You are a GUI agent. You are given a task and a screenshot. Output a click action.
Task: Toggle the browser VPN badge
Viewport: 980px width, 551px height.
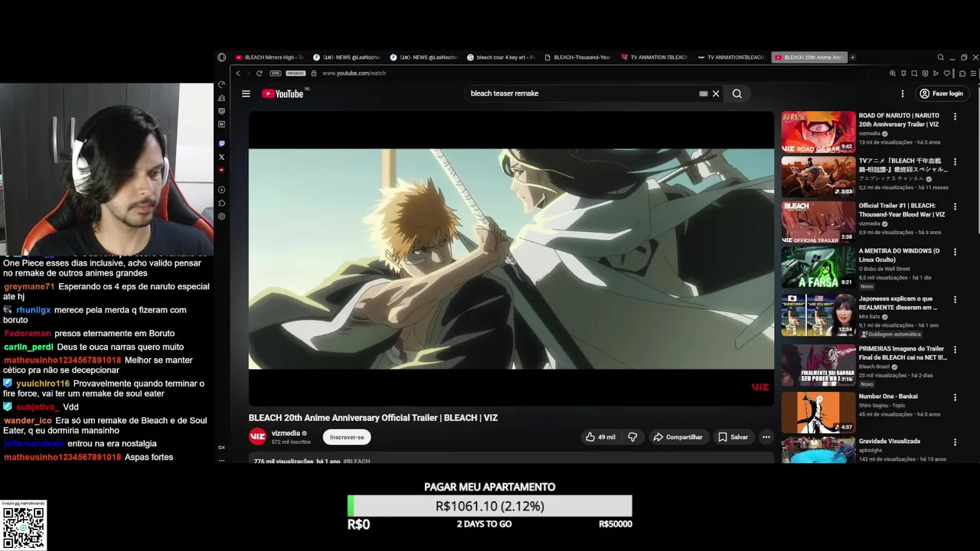coord(275,73)
